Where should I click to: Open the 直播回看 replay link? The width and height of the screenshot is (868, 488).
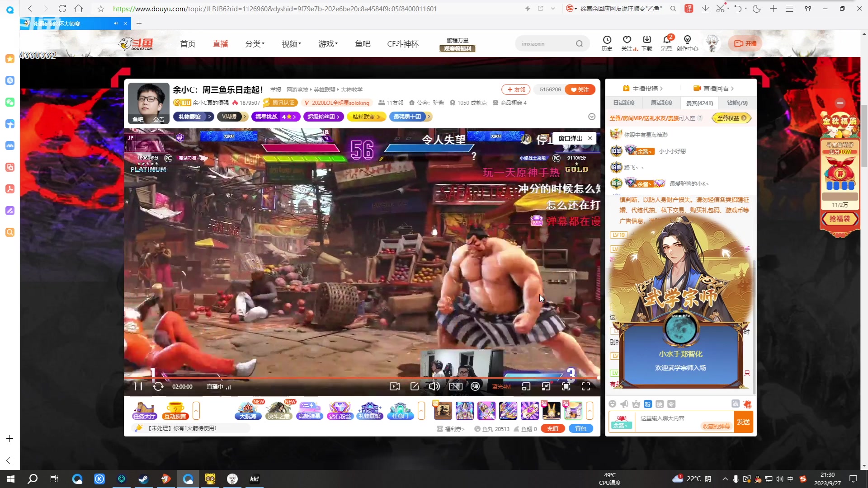(x=713, y=89)
